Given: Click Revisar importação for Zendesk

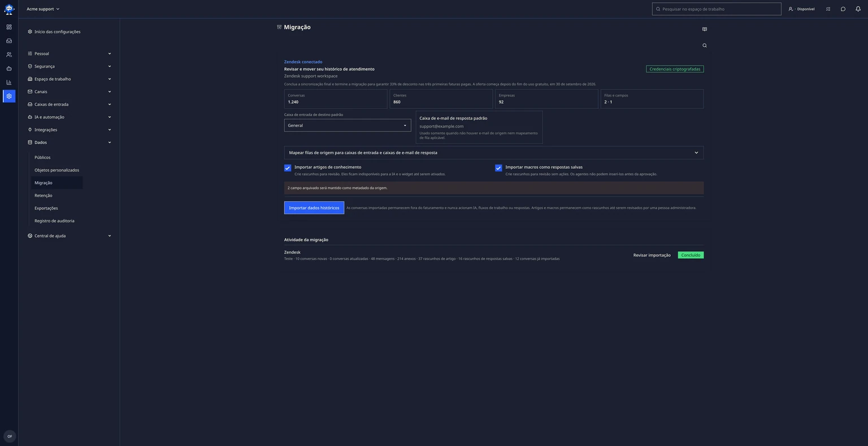Looking at the screenshot, I should point(652,255).
